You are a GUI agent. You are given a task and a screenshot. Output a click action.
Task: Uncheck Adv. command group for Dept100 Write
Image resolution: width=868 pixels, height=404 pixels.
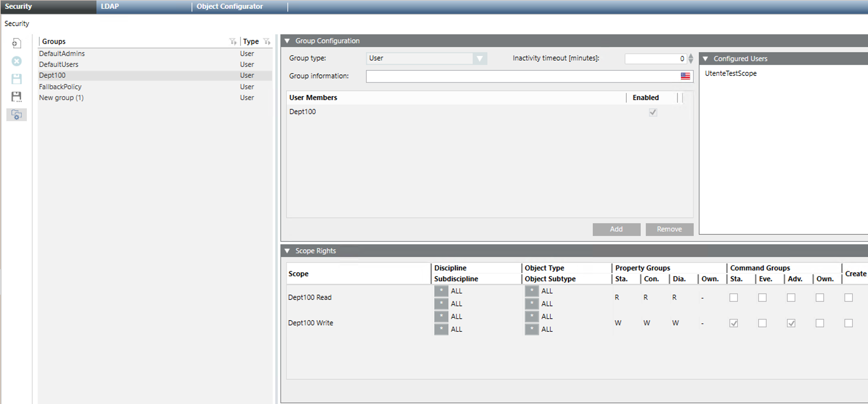point(791,323)
